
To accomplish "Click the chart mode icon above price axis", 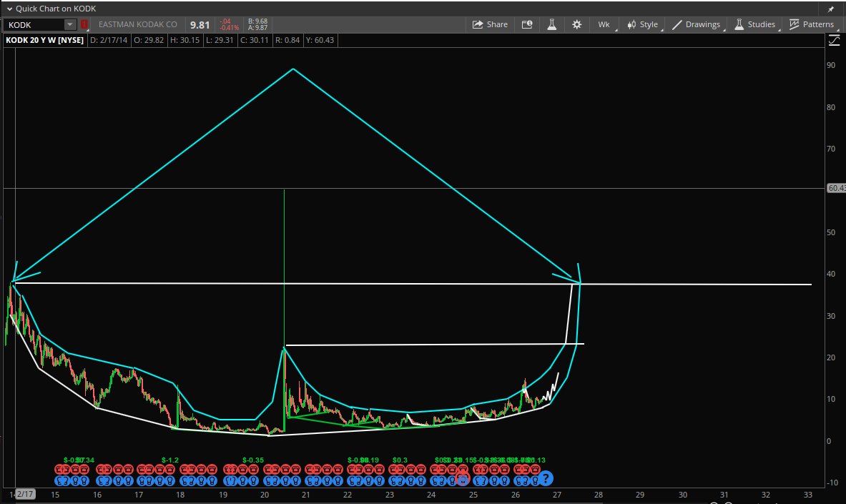I will [x=834, y=40].
